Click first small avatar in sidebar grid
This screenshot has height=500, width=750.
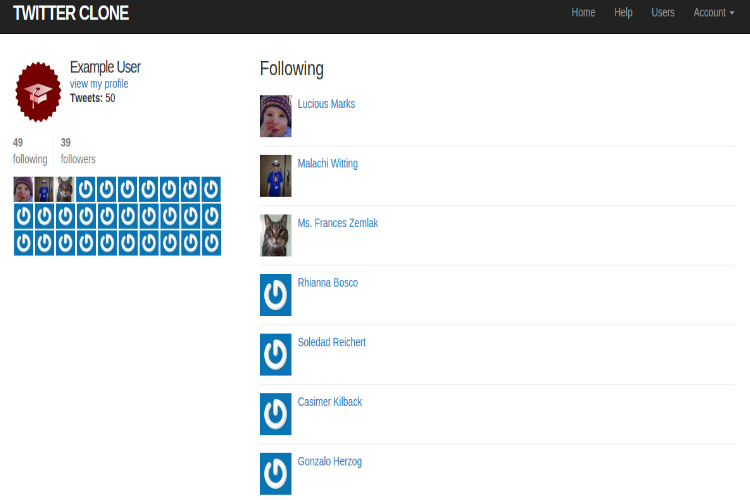coord(23,189)
